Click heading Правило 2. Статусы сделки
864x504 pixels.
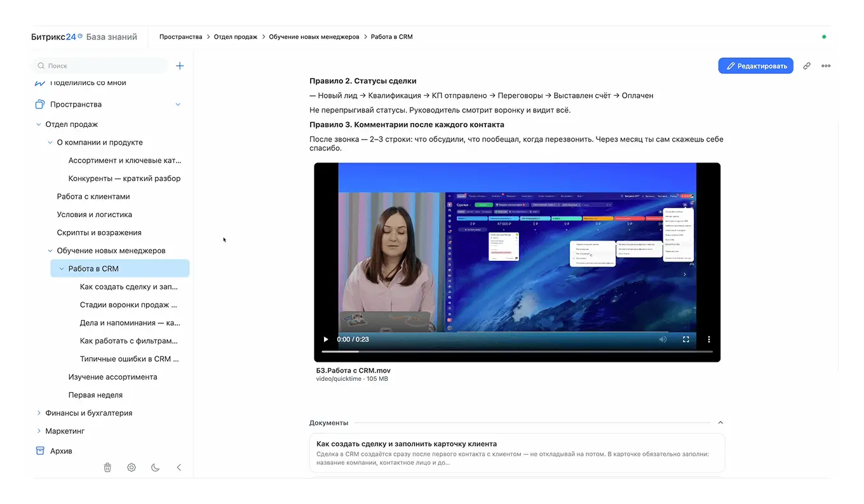[363, 81]
